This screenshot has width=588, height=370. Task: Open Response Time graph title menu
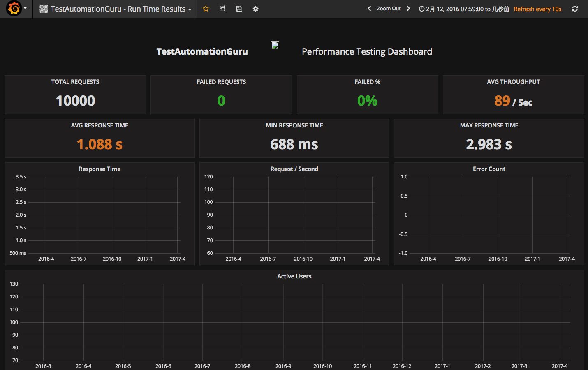[x=100, y=169]
